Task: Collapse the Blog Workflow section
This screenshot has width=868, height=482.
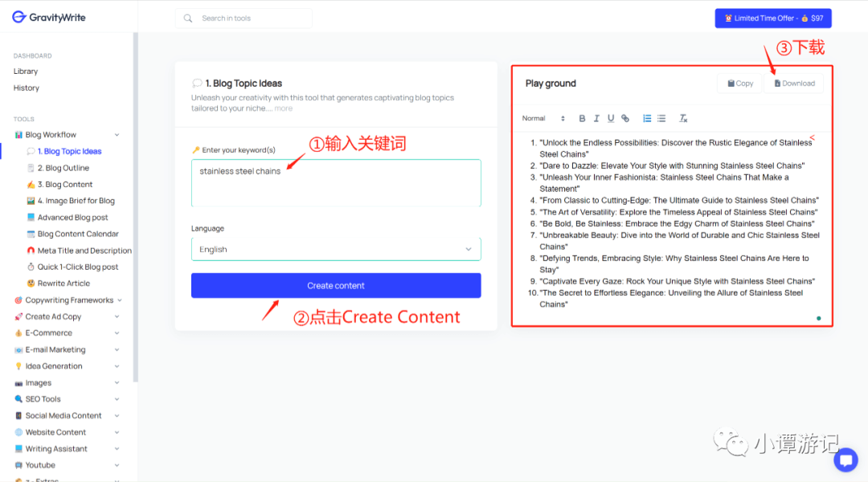Action: pyautogui.click(x=117, y=134)
